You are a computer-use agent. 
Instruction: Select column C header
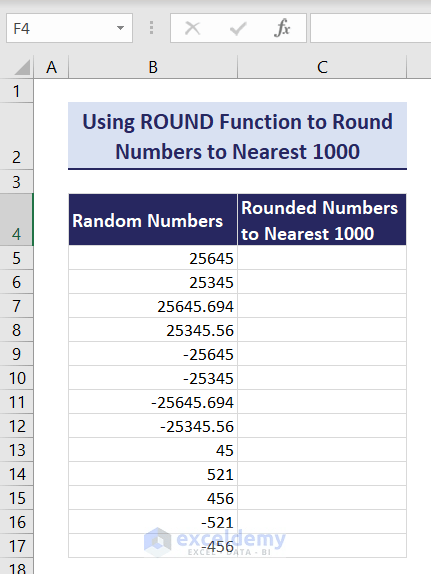[322, 67]
